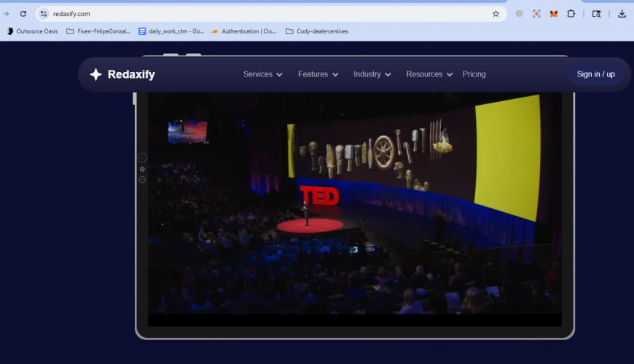Click the screen capture extension icon

click(x=536, y=14)
